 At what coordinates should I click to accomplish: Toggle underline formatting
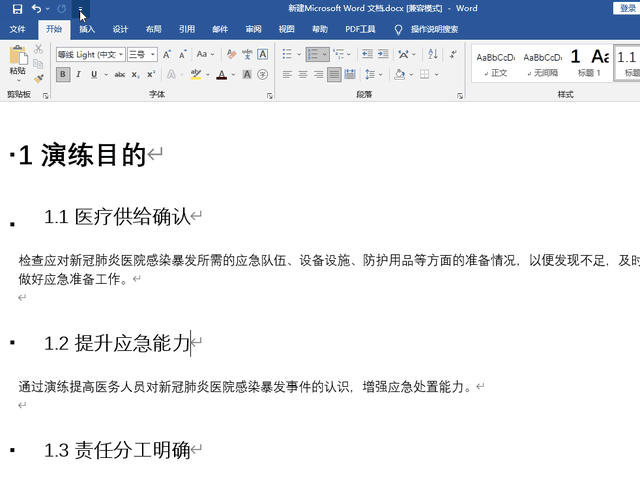(x=94, y=74)
